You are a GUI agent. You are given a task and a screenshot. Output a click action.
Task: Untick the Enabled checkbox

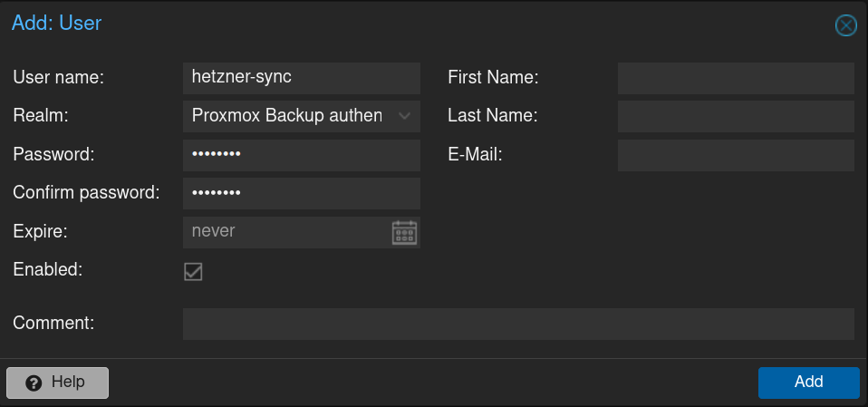(x=193, y=271)
